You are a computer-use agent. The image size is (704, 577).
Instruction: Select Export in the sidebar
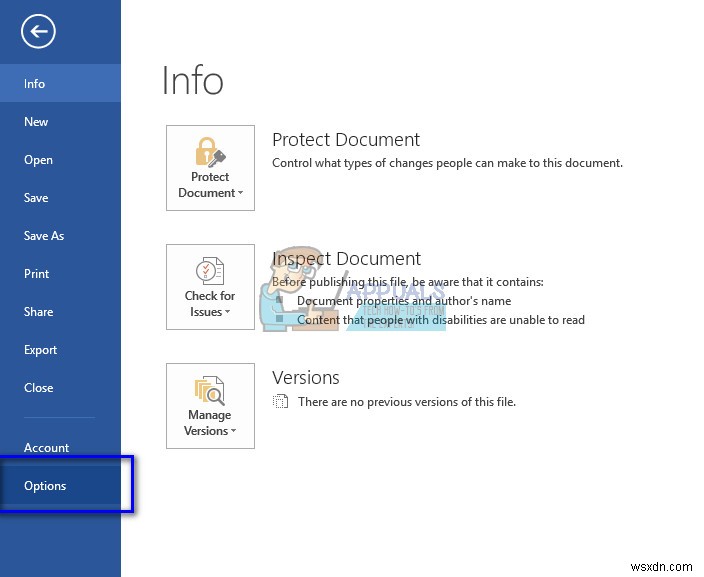(60, 350)
